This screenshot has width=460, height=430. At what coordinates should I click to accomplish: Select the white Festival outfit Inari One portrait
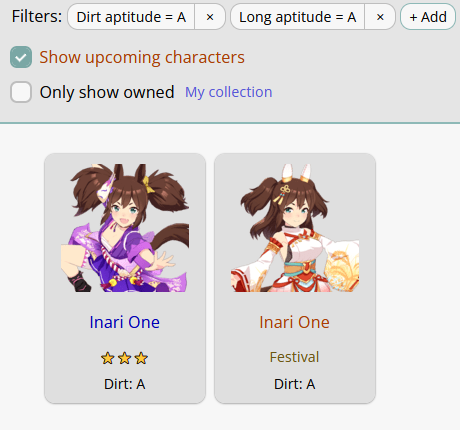295,228
